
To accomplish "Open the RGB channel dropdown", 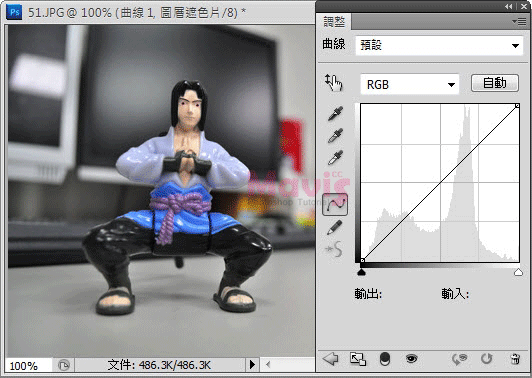I will coord(410,84).
